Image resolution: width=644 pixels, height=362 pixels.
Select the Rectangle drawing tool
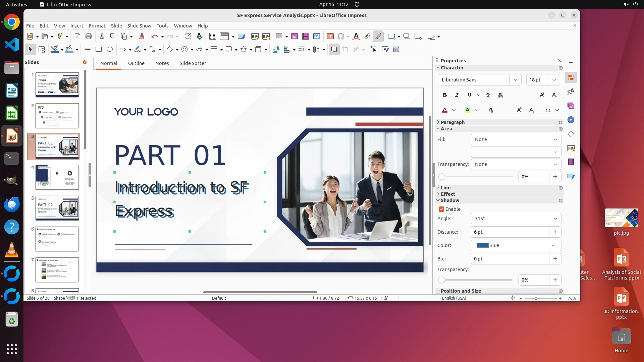pos(99,50)
